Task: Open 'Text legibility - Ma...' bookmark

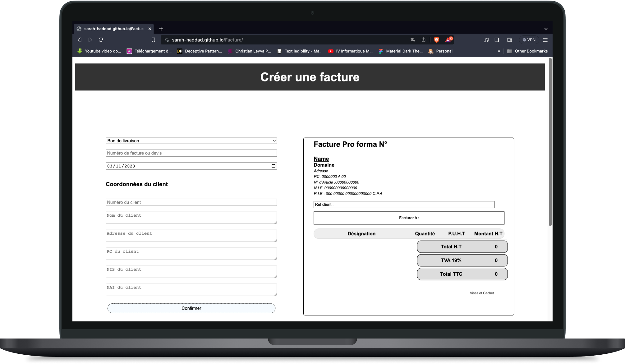Action: [300, 51]
